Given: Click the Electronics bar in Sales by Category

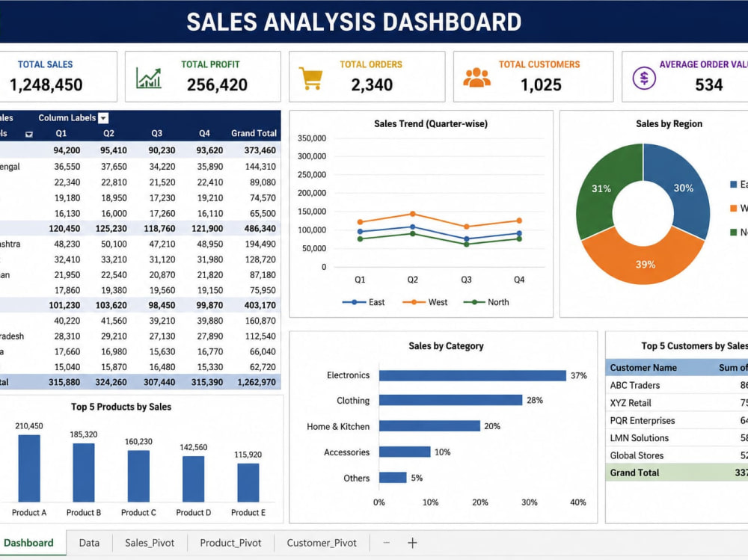Looking at the screenshot, I should tap(472, 375).
